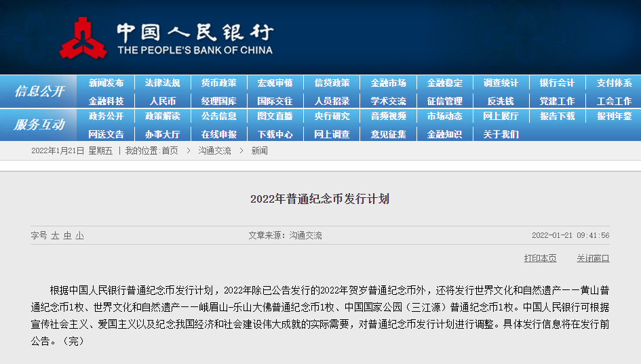Select 办事大厅 menu item
This screenshot has width=641, height=364.
[162, 134]
